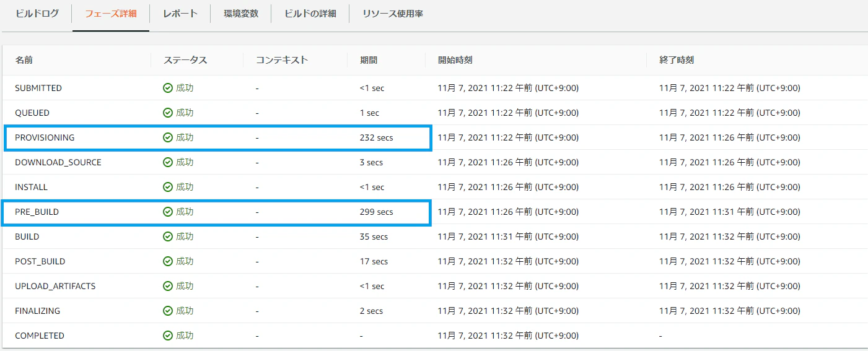Screen dimensions: 868x351
Task: Click the SUBMITTED start time 11:22
Action: 508,88
